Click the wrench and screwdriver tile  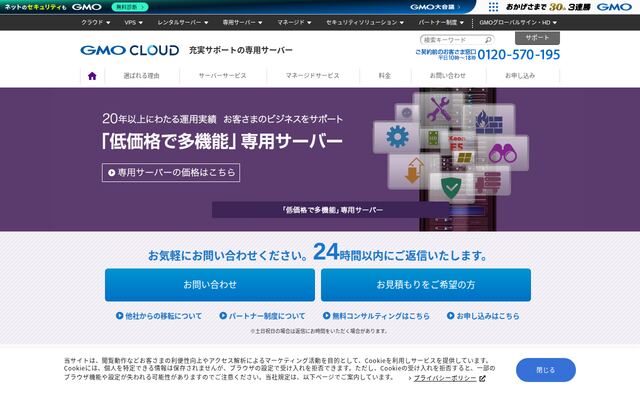click(438, 109)
